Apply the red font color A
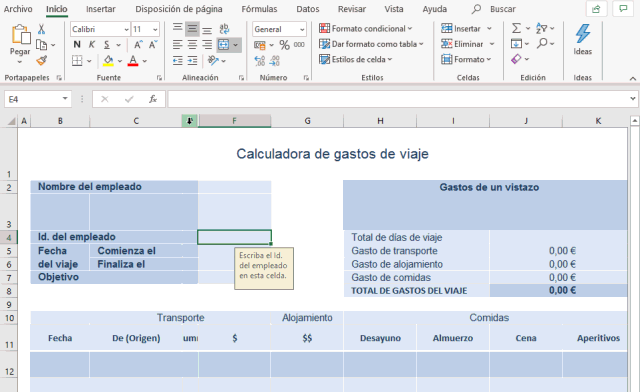This screenshot has width=640, height=392. point(133,60)
